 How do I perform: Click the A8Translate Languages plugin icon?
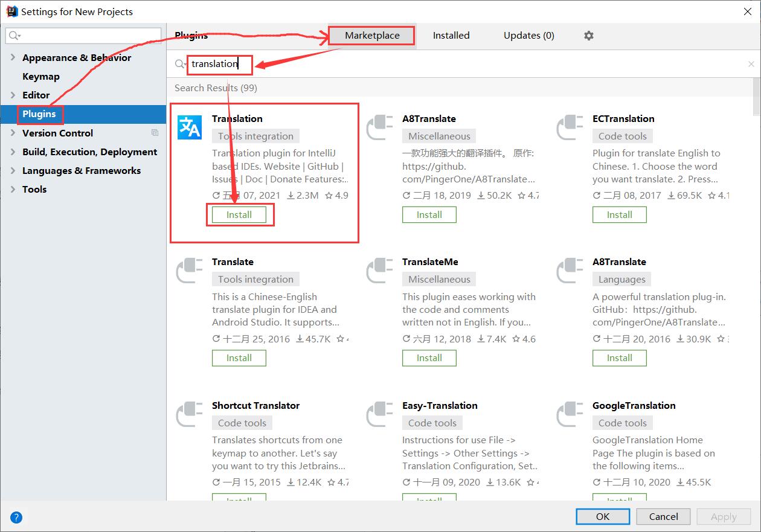tap(570, 271)
